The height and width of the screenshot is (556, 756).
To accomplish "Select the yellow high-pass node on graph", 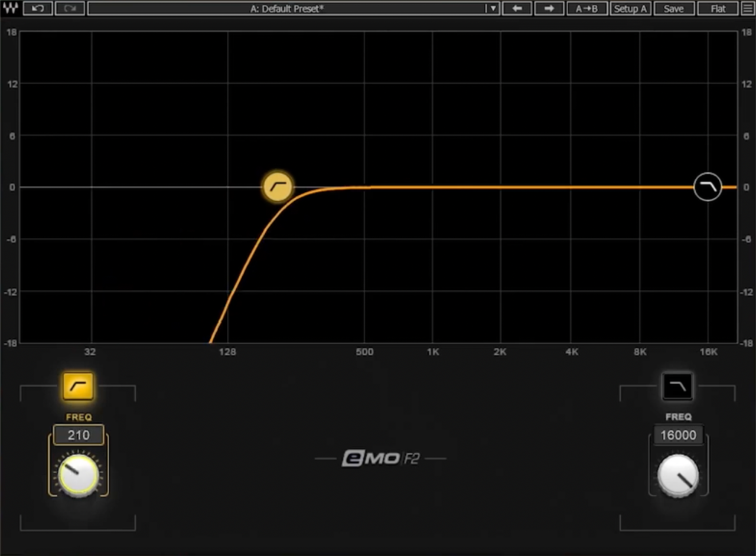I will click(x=278, y=187).
